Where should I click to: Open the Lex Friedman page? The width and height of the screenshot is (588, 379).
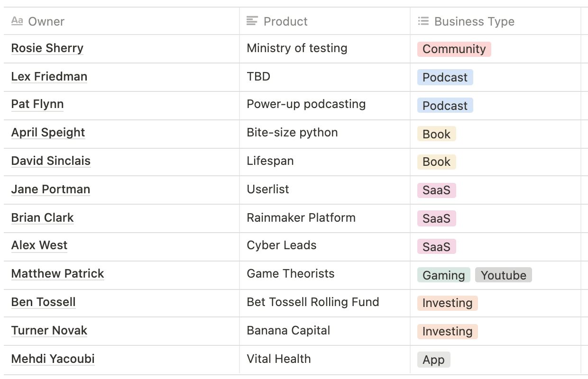click(x=49, y=77)
